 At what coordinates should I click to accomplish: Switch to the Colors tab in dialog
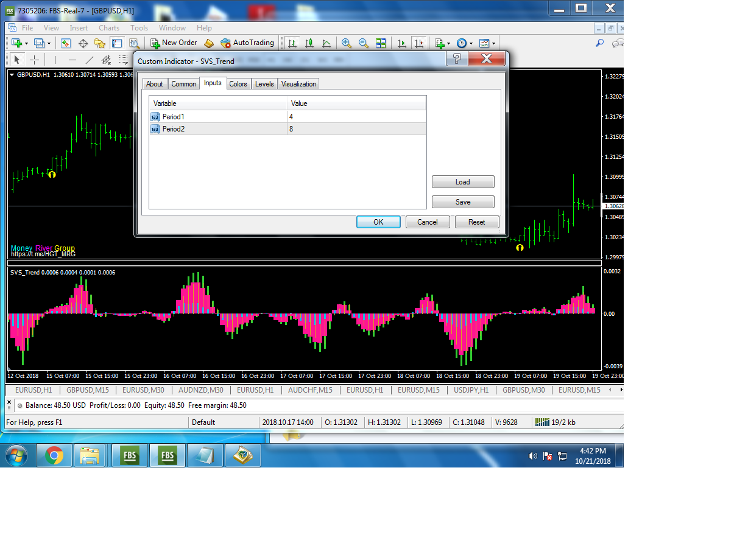click(238, 84)
